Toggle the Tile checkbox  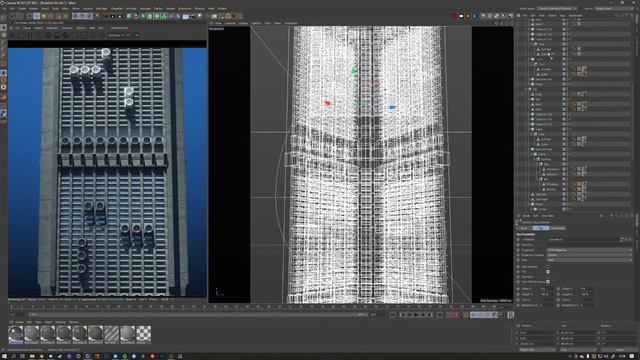(548, 272)
